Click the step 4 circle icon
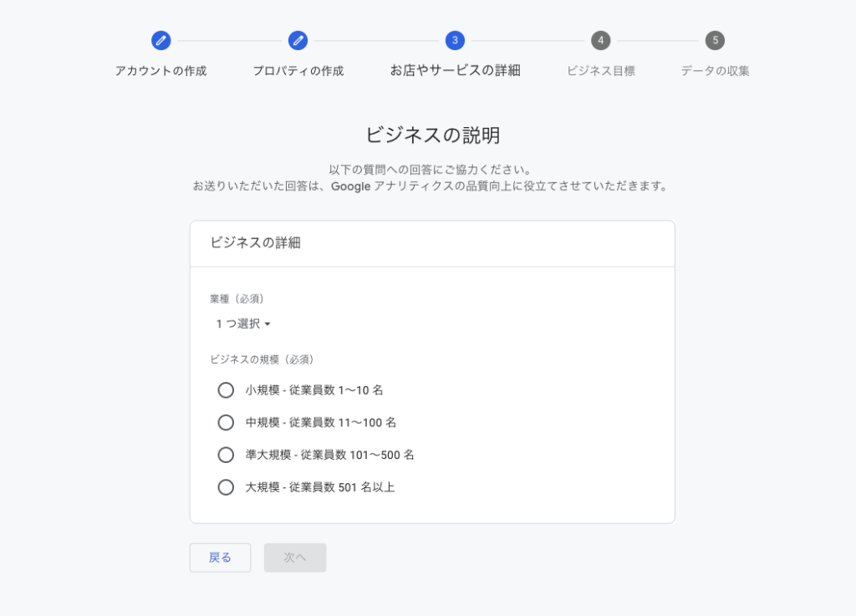The image size is (856, 616). (600, 40)
